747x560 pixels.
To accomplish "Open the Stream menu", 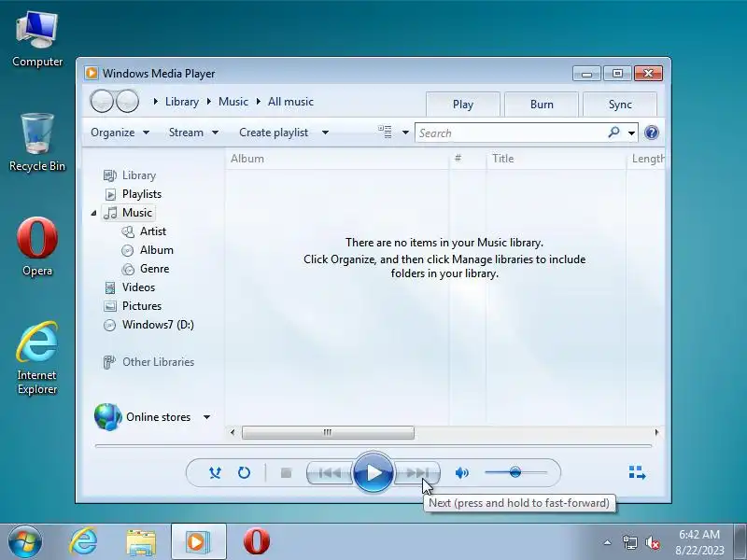I will click(x=193, y=133).
